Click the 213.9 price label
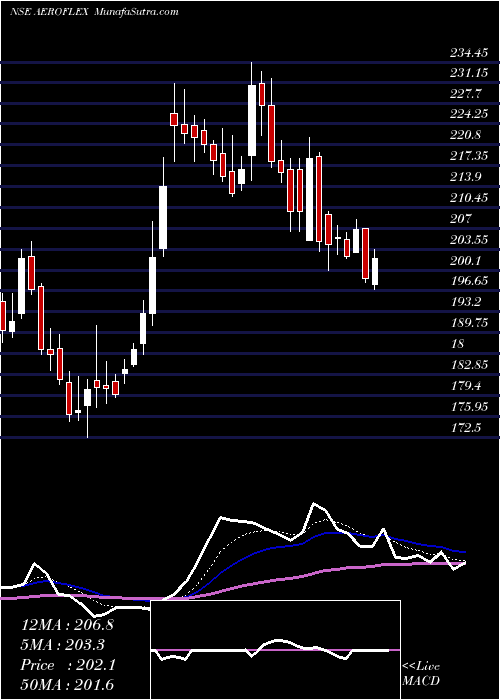This screenshot has height=700, width=500. pyautogui.click(x=466, y=177)
